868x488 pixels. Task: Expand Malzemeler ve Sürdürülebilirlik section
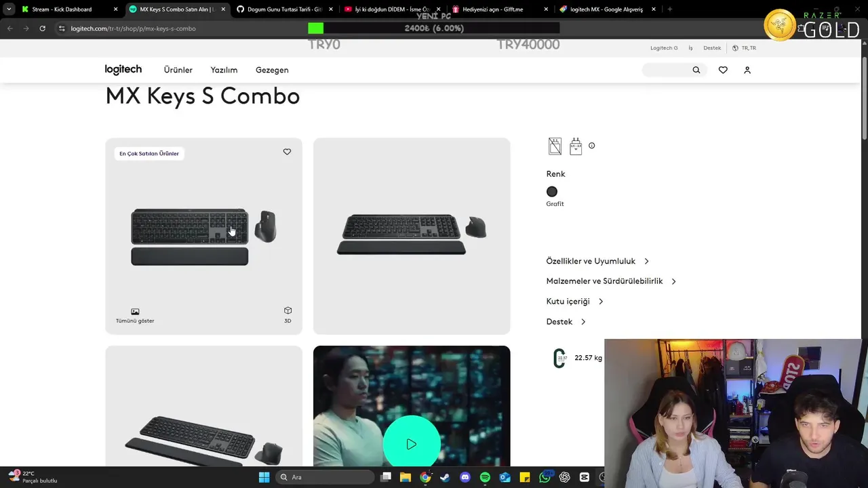tap(611, 281)
